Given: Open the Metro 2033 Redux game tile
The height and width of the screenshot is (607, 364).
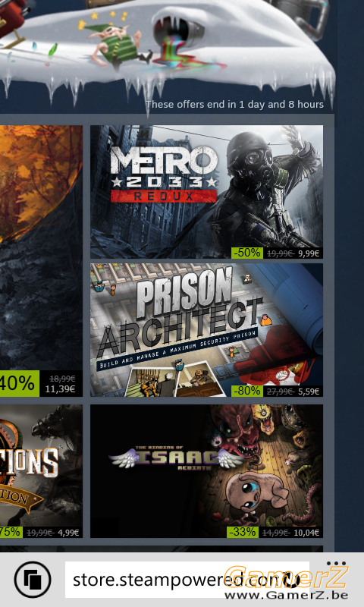Looking at the screenshot, I should point(206,192).
